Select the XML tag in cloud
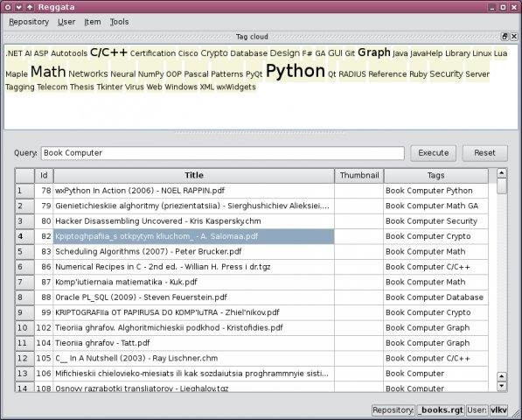522x420 pixels. 206,87
